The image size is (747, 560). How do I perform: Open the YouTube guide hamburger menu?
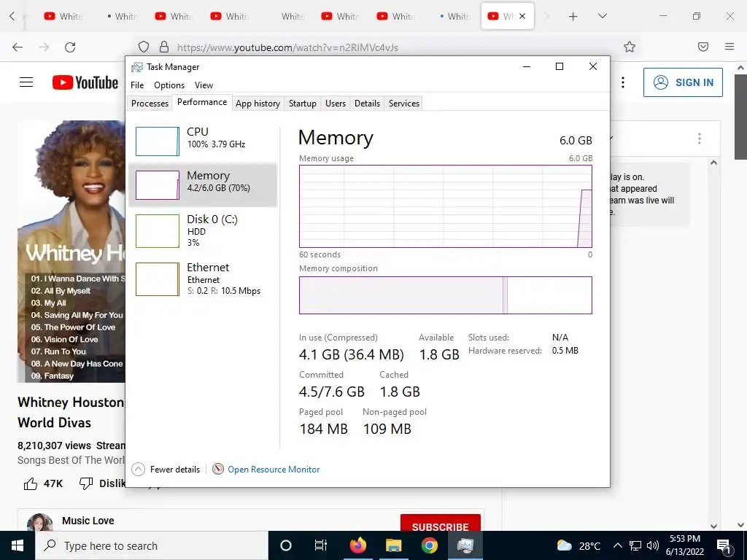26,82
